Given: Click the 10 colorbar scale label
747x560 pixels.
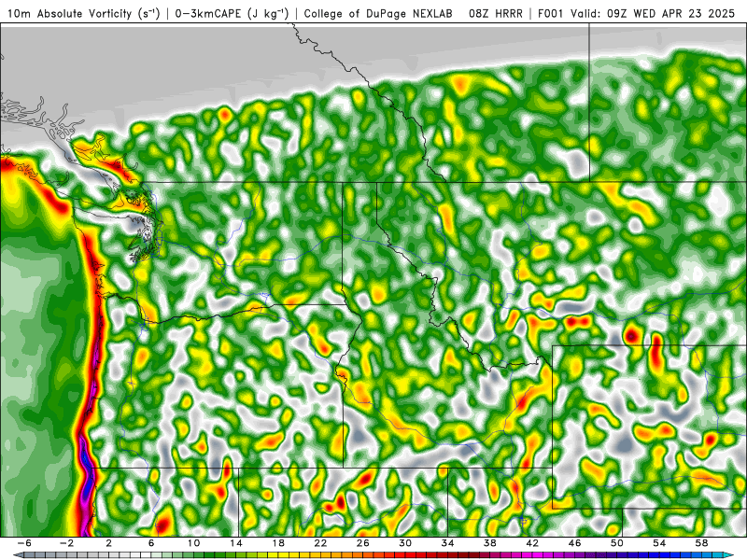Looking at the screenshot, I should (193, 543).
